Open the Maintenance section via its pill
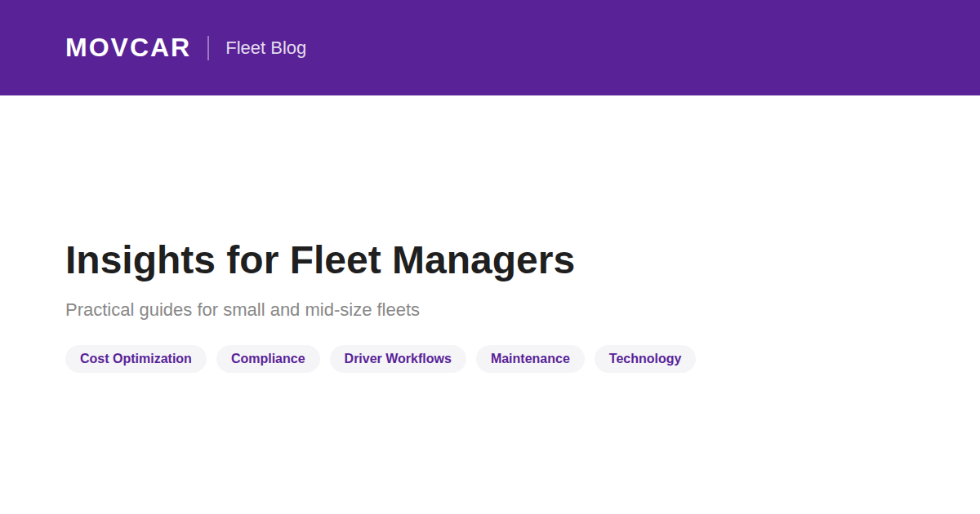This screenshot has width=980, height=514. click(x=530, y=359)
